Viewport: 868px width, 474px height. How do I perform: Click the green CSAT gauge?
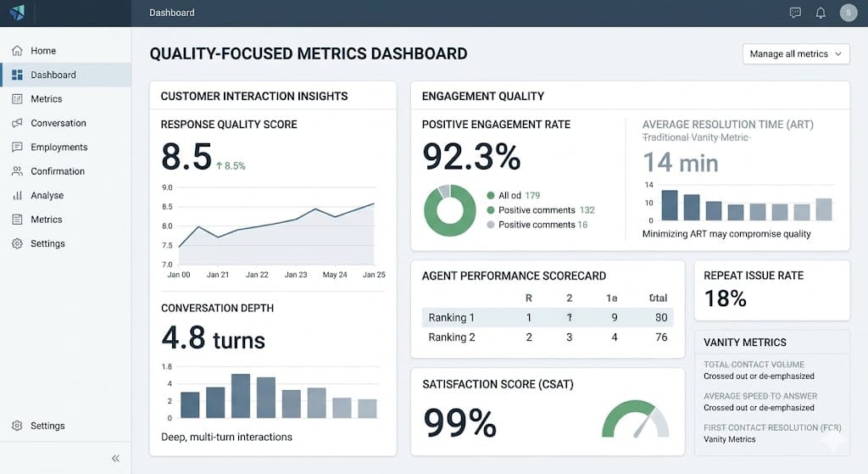coord(636,419)
